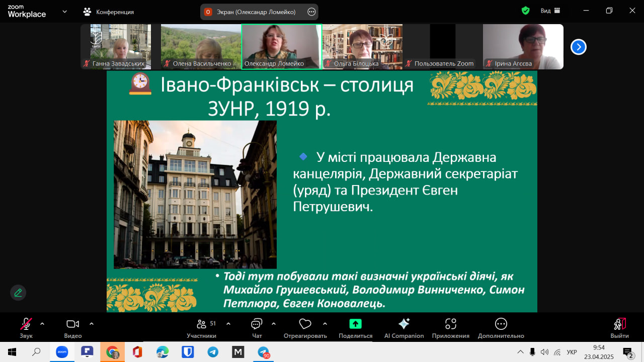Image resolution: width=644 pixels, height=362 pixels.
Task: Open the Windows notification center
Action: coord(628,352)
